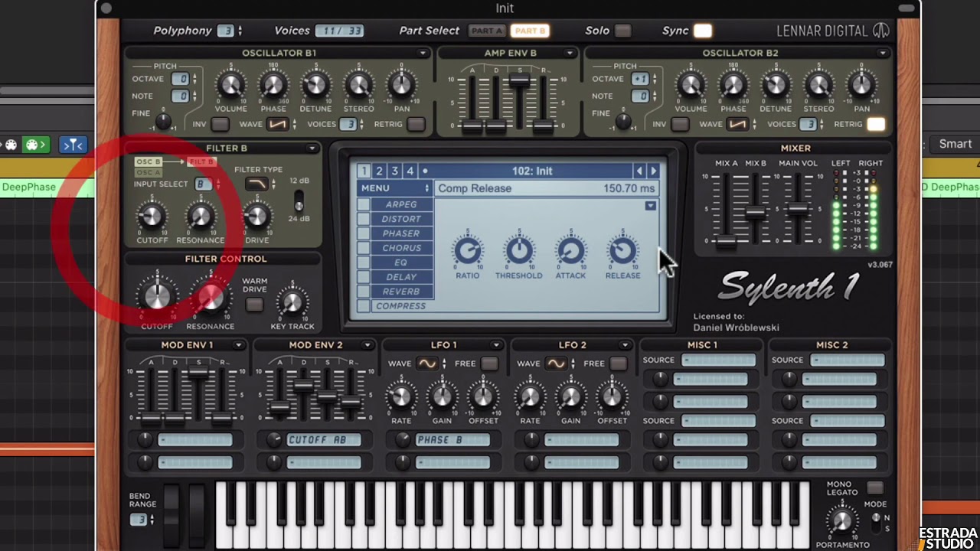Disable the Oscillator B2 RETRIG button
Screen dimensions: 980x551
[876, 124]
